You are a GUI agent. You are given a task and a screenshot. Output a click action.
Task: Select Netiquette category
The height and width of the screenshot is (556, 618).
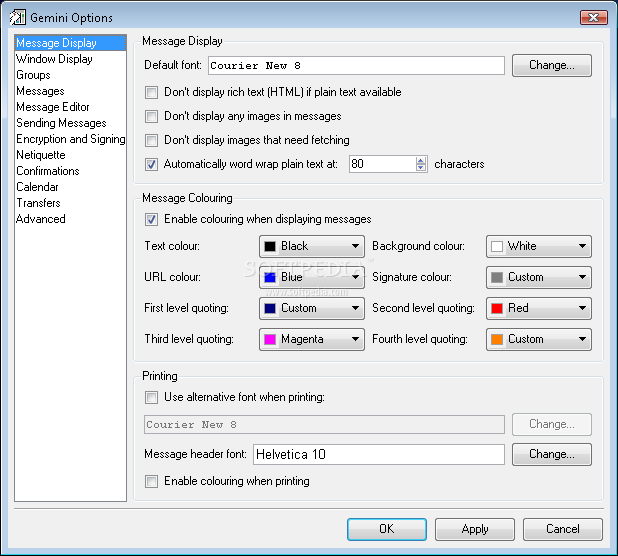(x=70, y=155)
